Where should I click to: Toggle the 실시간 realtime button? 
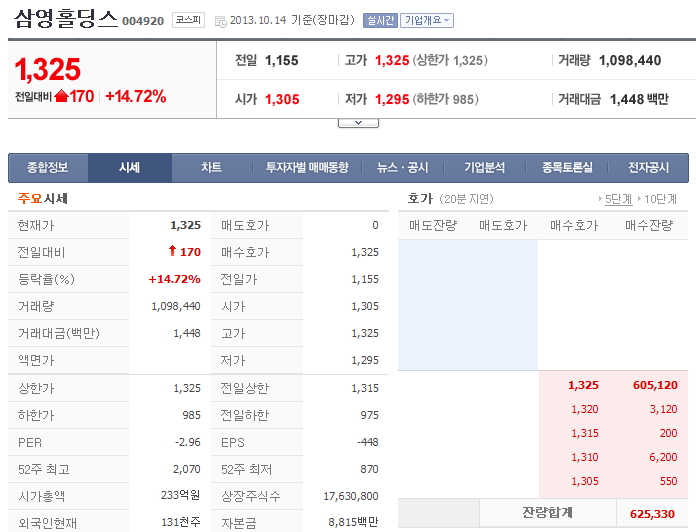[x=380, y=20]
